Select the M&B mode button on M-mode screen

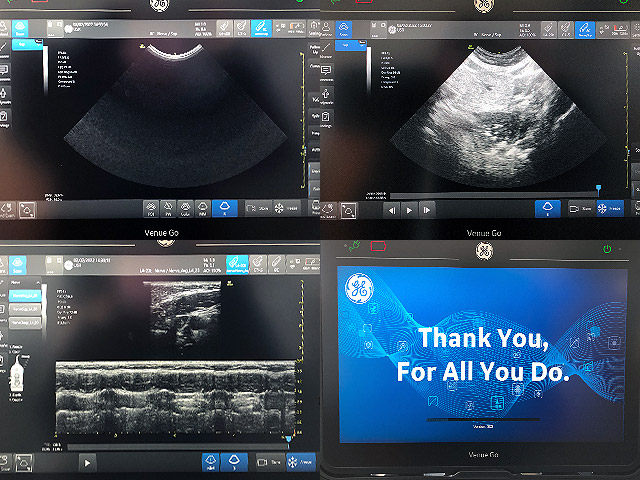tap(211, 462)
